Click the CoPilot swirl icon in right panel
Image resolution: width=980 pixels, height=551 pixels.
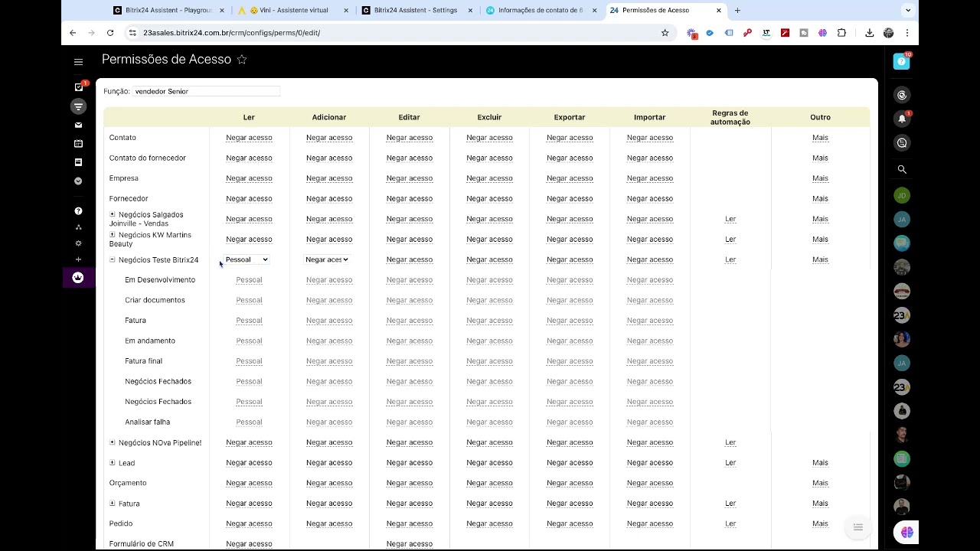coord(902,95)
